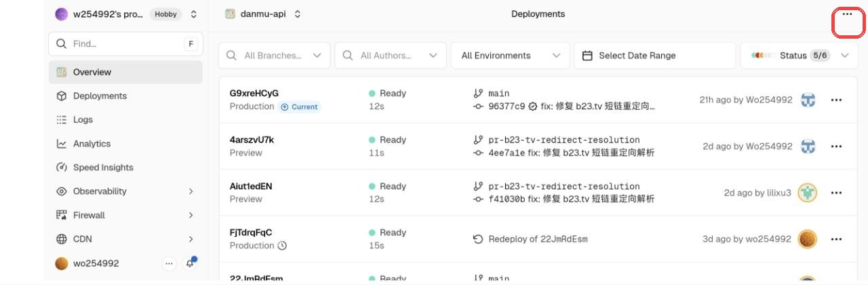Open actions menu for FjTdrqFqC row
This screenshot has width=868, height=285.
tap(836, 239)
